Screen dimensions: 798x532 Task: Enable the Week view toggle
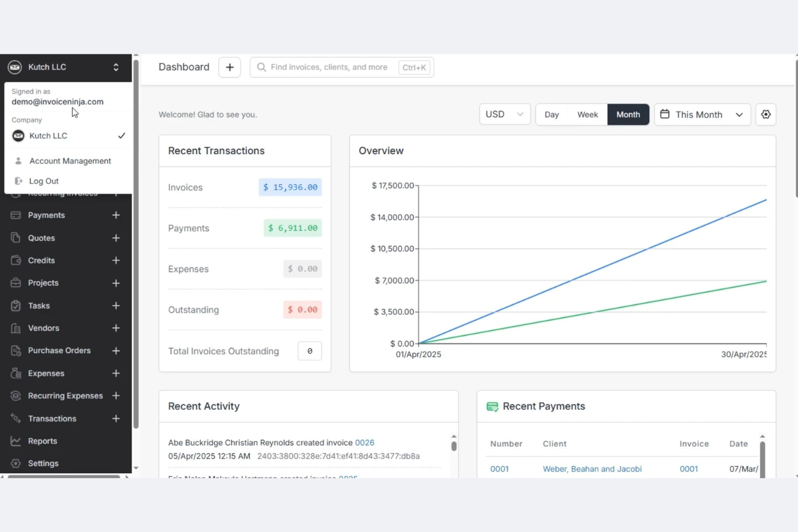pyautogui.click(x=587, y=114)
